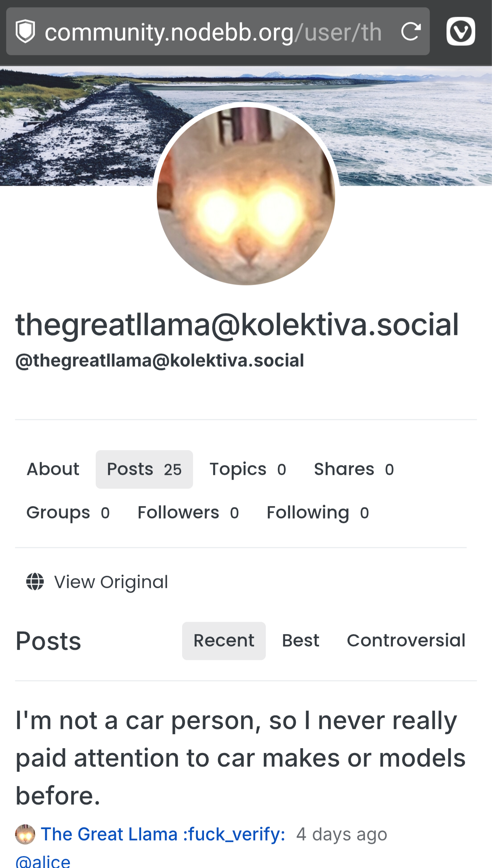This screenshot has width=492, height=868.
Task: Open the large profile avatar picture
Action: 246,196
